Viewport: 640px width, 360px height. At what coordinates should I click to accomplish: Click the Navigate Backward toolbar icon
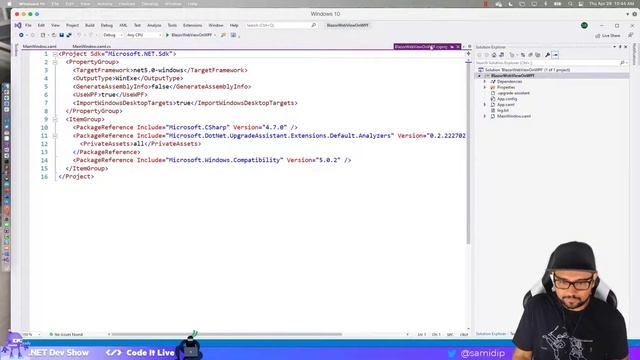[x=21, y=35]
